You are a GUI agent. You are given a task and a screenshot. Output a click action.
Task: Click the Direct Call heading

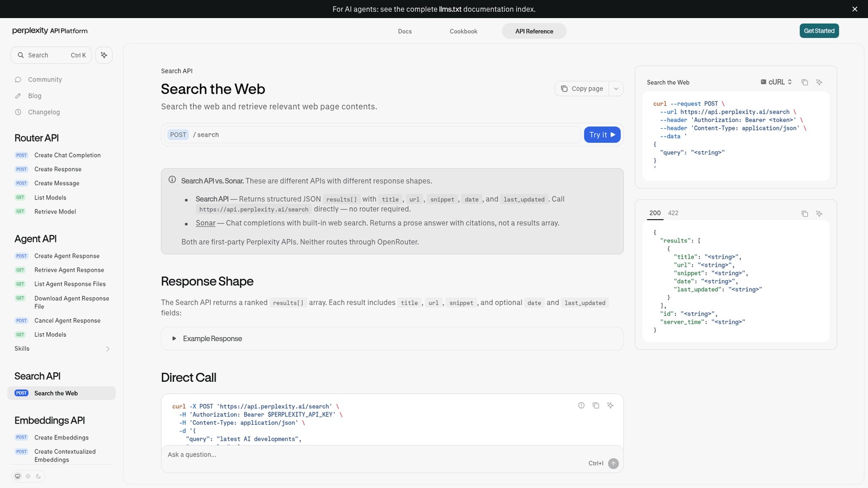[x=189, y=377]
